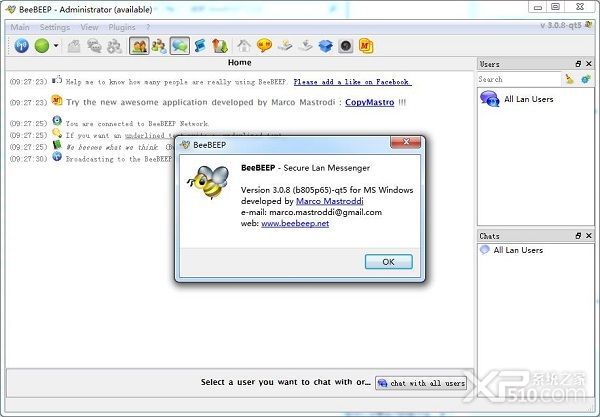The image size is (600, 417).
Task: Open the file transfers arrows icon
Action: point(220,46)
